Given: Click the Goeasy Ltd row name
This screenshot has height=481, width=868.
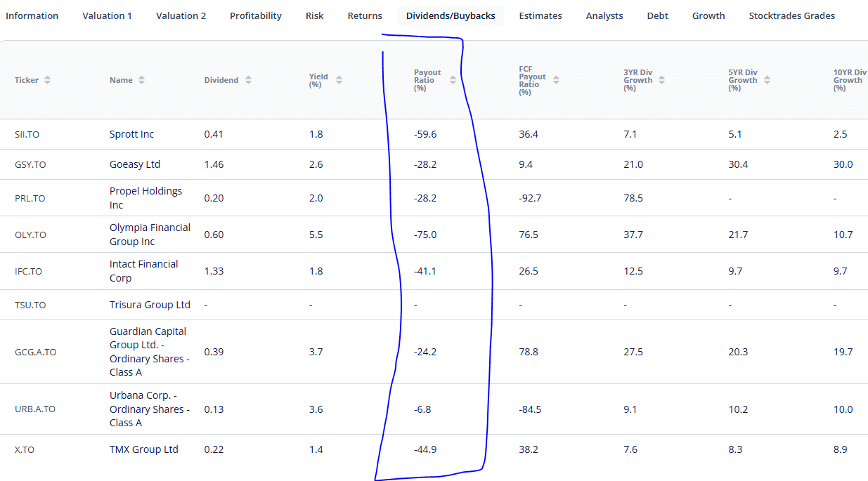Looking at the screenshot, I should pos(135,164).
